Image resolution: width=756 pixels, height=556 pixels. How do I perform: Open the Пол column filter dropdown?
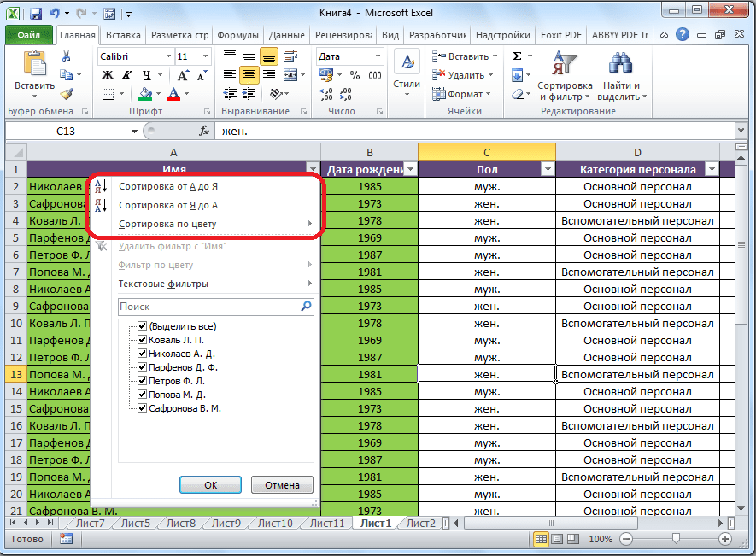click(547, 170)
